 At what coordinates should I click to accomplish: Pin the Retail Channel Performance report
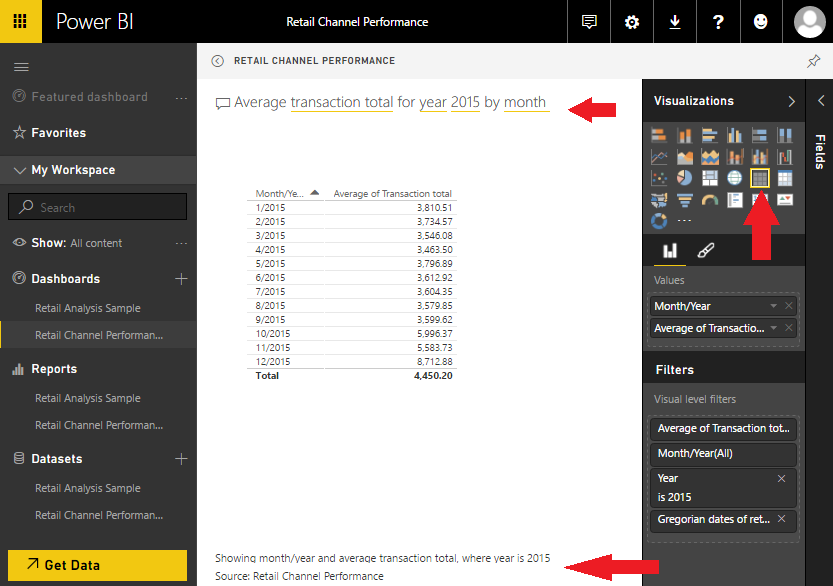[813, 60]
